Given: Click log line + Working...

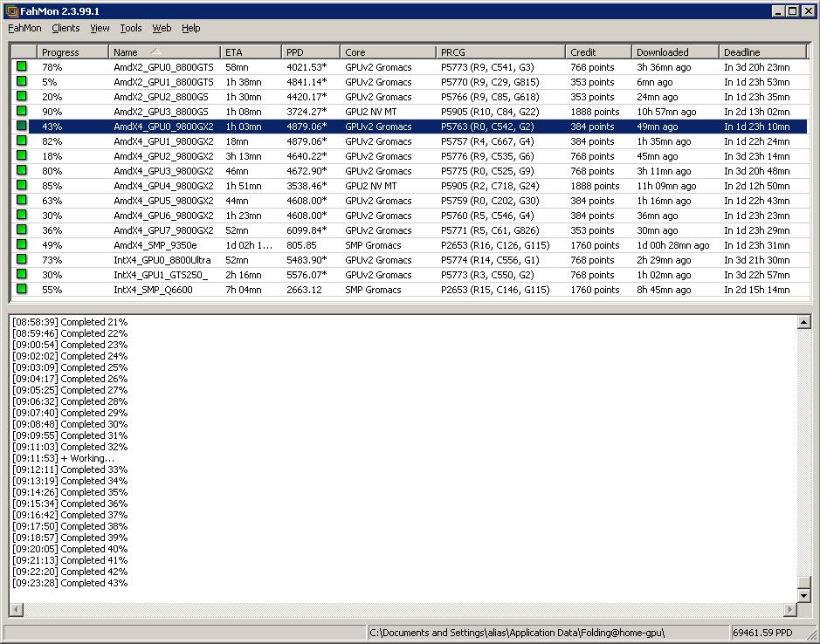Looking at the screenshot, I should pos(63,458).
